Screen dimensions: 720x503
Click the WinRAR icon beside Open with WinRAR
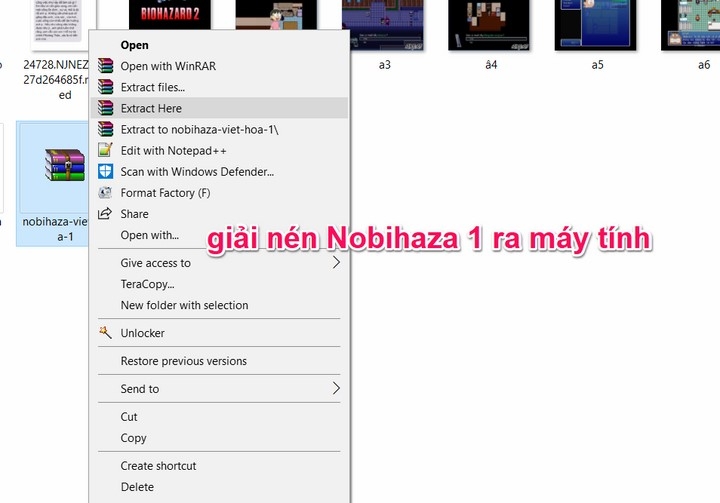[x=106, y=66]
